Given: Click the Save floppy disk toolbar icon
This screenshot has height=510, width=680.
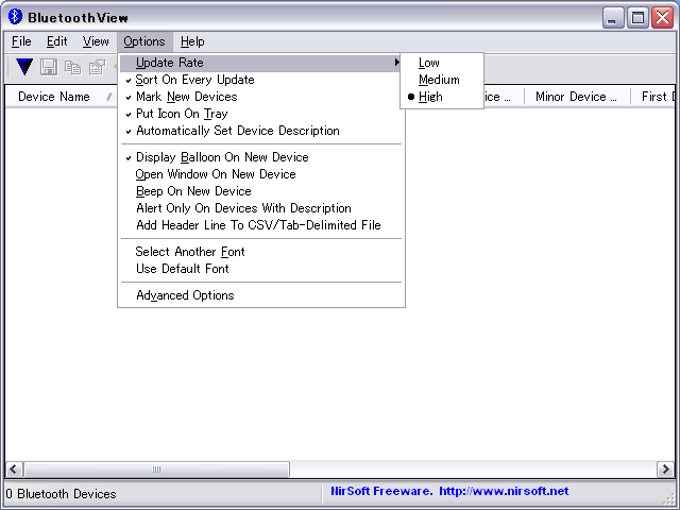Looking at the screenshot, I should click(49, 67).
